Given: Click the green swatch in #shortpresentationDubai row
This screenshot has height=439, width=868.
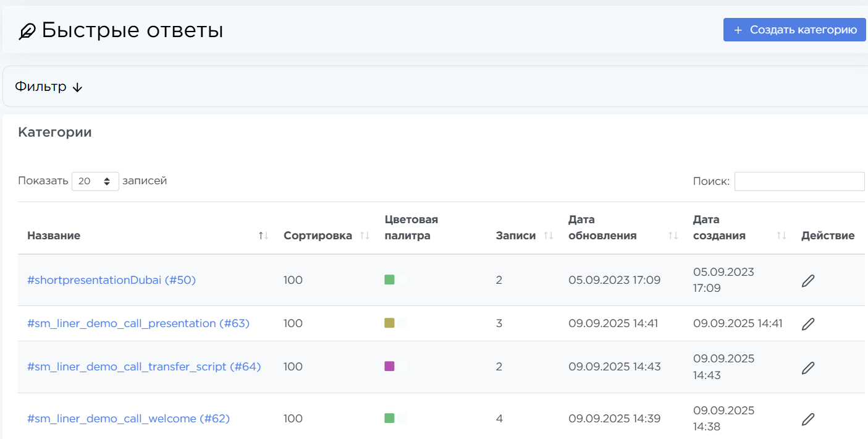Looking at the screenshot, I should coord(389,279).
